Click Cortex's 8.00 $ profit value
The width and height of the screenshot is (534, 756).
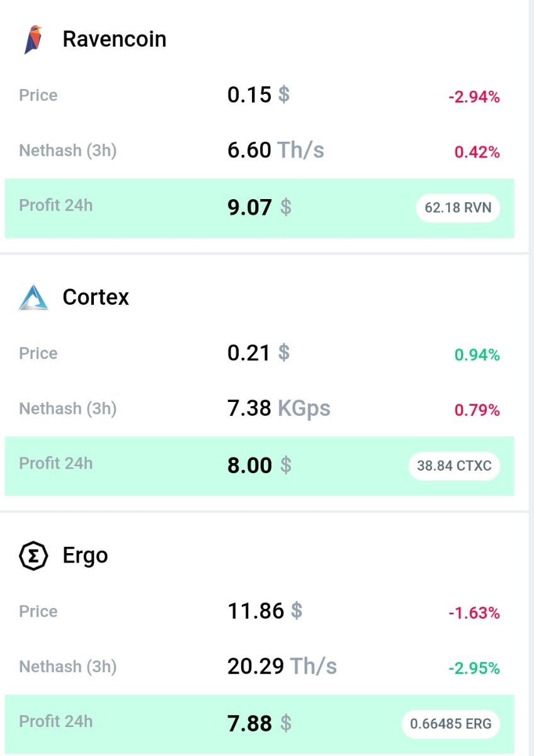[x=259, y=466]
